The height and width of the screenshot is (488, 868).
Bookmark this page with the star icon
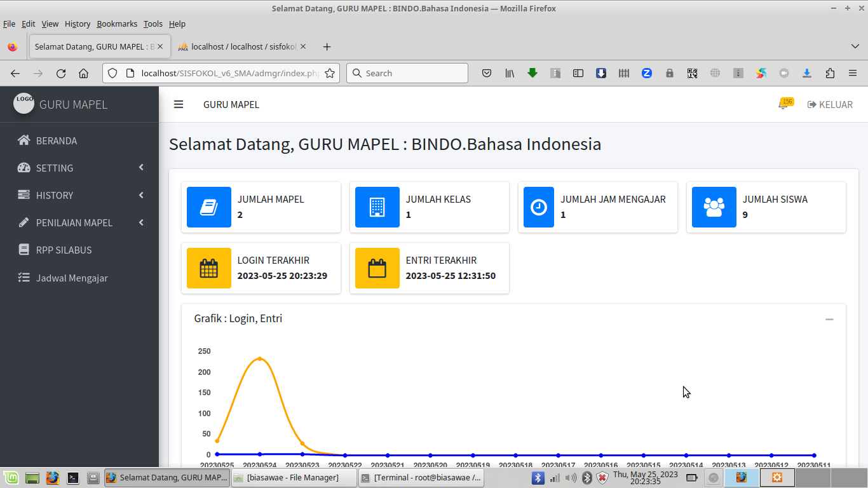click(330, 73)
